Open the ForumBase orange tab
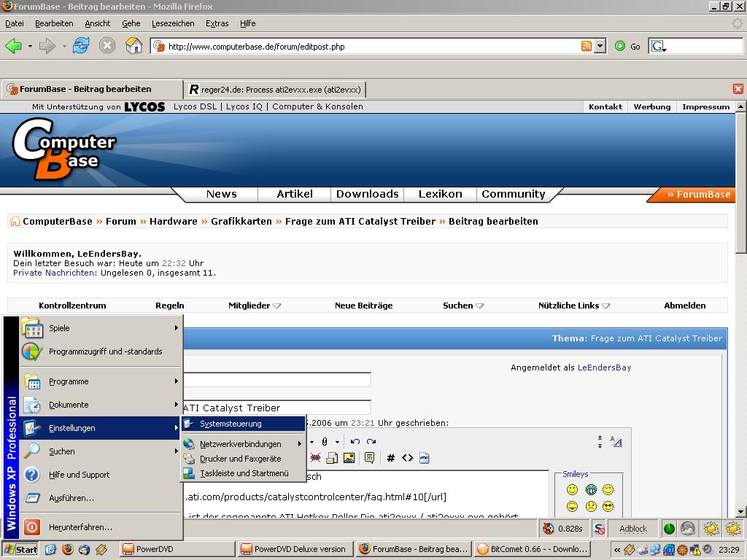747x560 pixels. coord(693,194)
